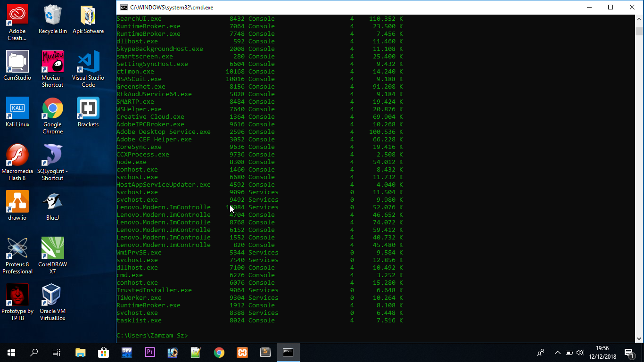Screen dimensions: 644x362
Task: Launch XAMPP control panel from the taskbar
Action: click(242, 352)
